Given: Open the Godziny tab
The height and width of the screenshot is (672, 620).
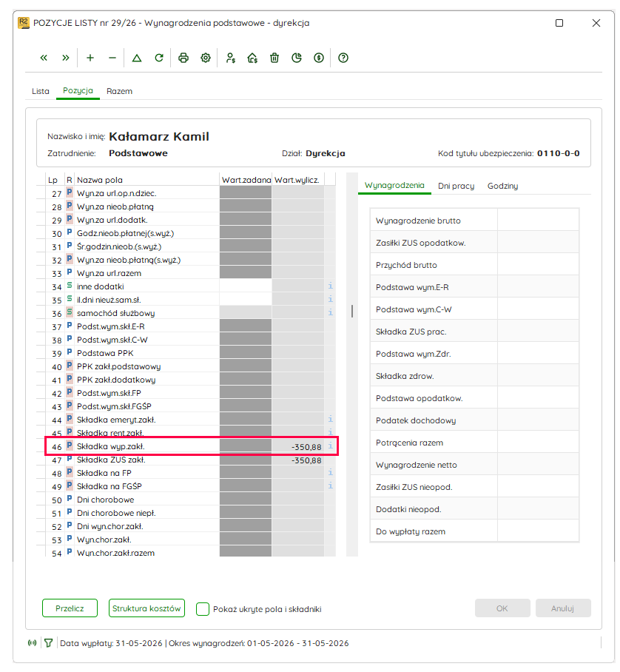Looking at the screenshot, I should (x=502, y=186).
